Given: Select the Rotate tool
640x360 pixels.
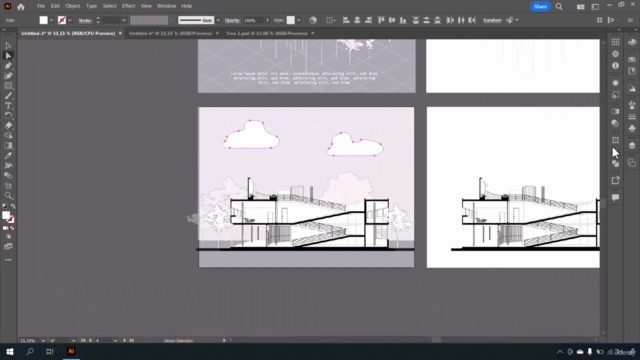Looking at the screenshot, I should (8, 116).
